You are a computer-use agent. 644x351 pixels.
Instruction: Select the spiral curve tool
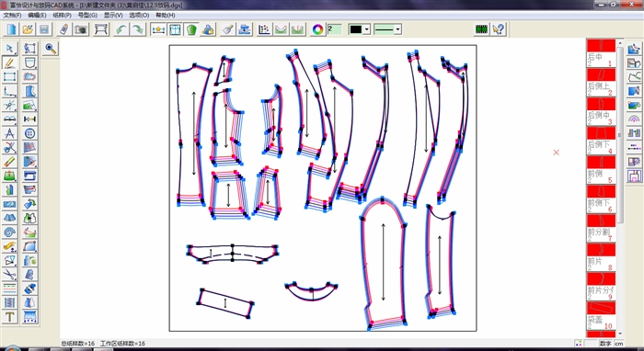click(x=9, y=232)
